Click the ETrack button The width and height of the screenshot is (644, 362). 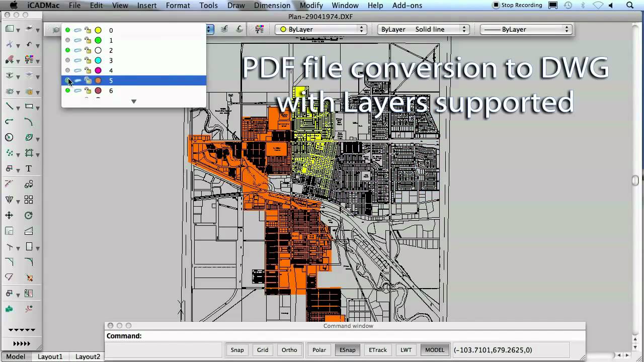[x=377, y=350]
